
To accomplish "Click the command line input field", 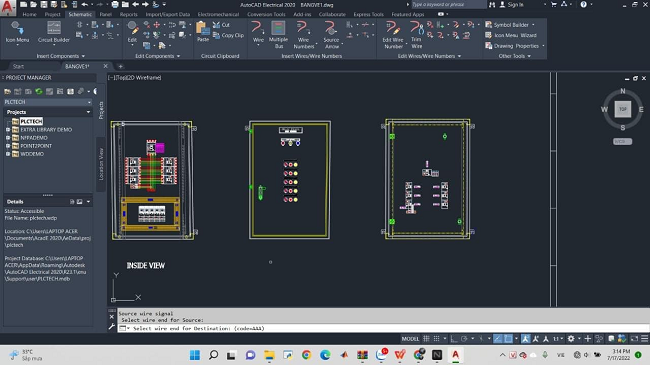I will (383, 328).
